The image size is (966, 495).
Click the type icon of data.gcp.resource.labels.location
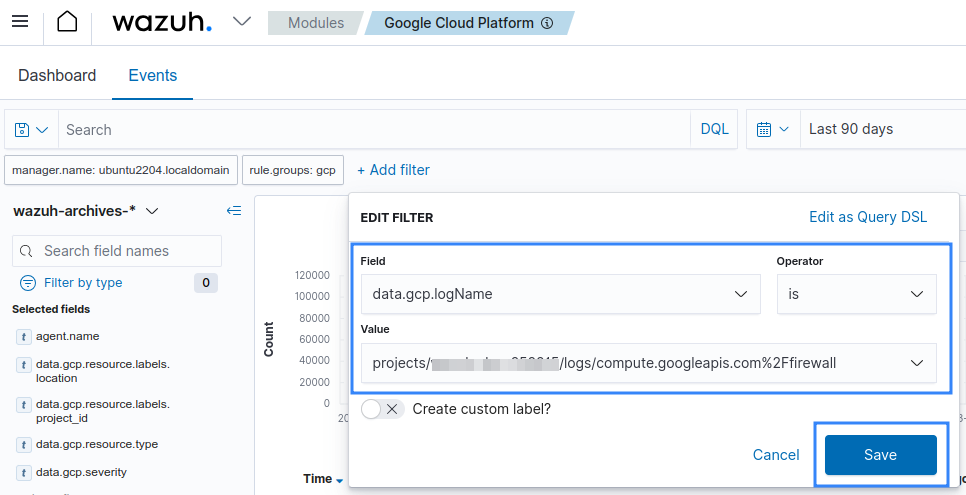tap(23, 365)
